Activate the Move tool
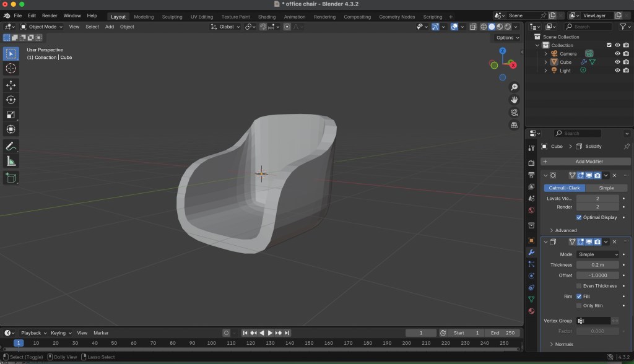Screen dimensions: 634x364 11,85
